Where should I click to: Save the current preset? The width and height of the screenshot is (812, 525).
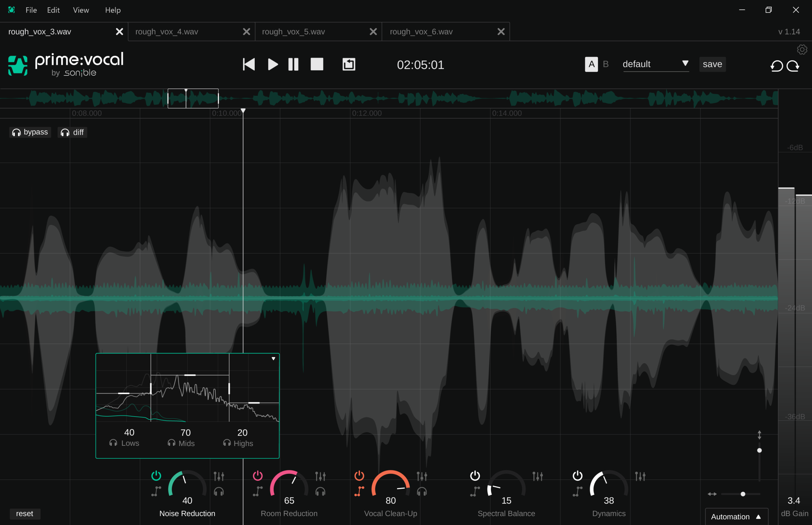pos(712,64)
